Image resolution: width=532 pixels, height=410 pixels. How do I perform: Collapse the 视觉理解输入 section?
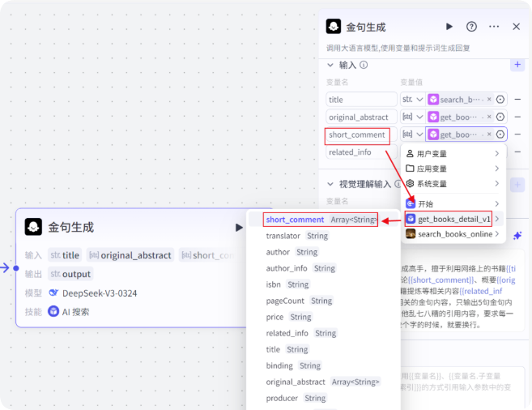click(x=330, y=184)
